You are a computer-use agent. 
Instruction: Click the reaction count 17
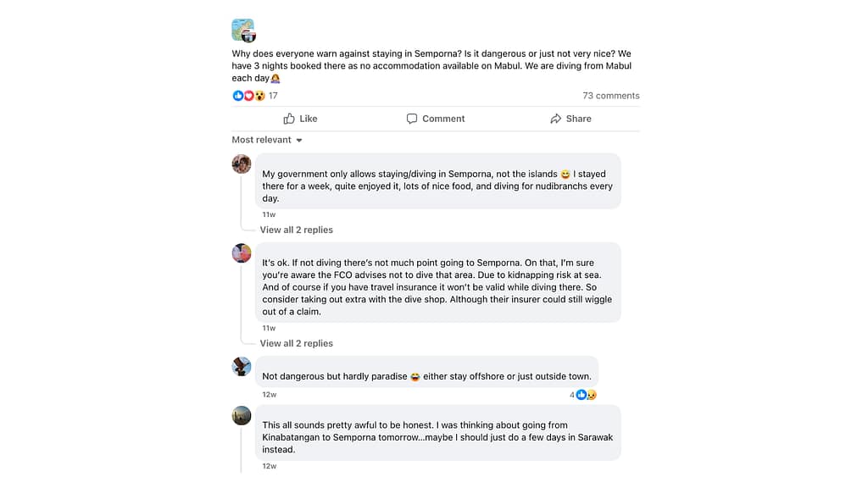point(273,96)
